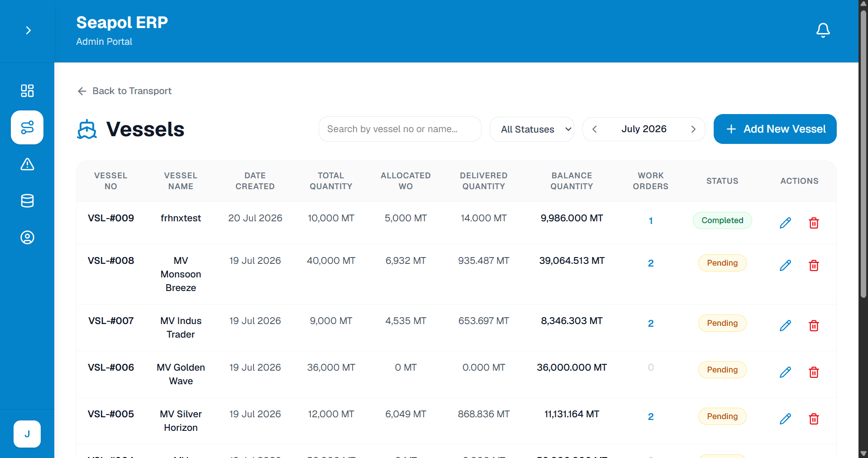Click scrollbar down arrow at bottom
Image resolution: width=868 pixels, height=458 pixels.
pos(863,453)
